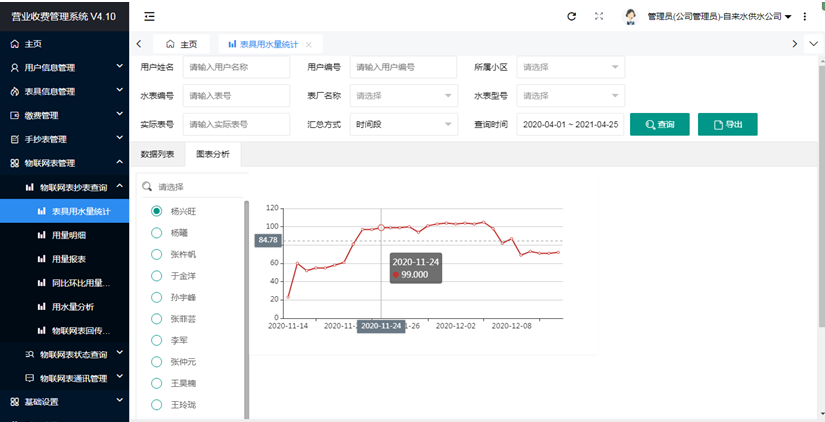Select the 杨曦 radio button

point(156,233)
